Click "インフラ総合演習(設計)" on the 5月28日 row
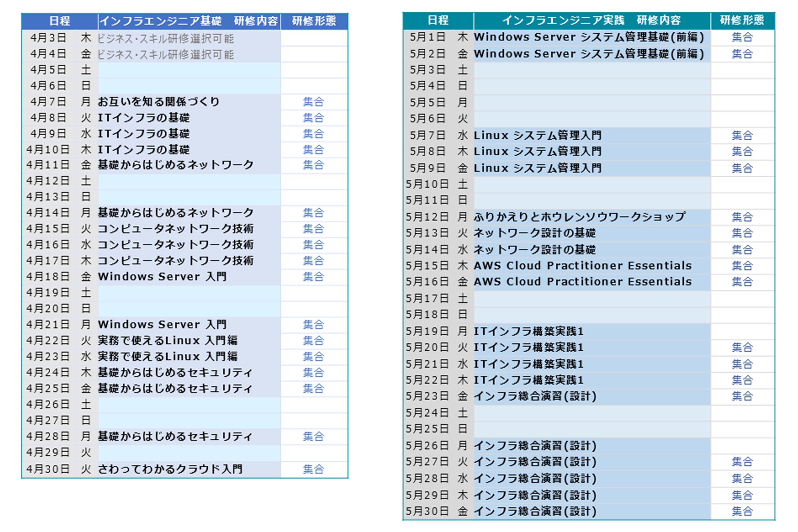The image size is (798, 532). [x=535, y=478]
